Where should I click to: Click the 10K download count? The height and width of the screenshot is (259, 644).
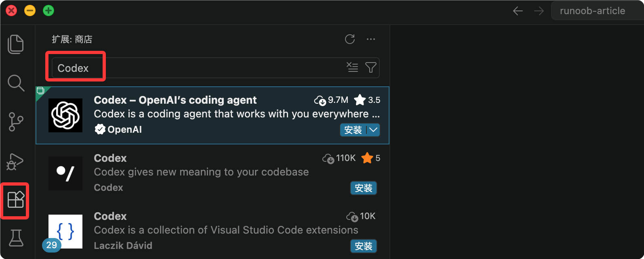coord(361,216)
